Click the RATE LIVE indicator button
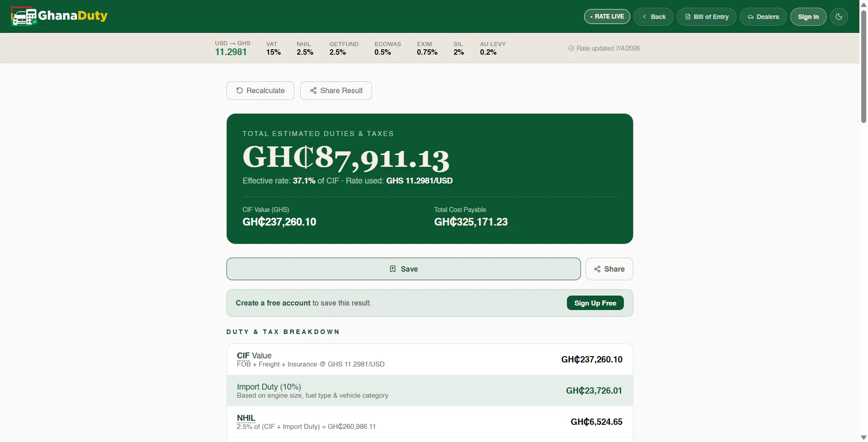868x442 pixels. 607,16
